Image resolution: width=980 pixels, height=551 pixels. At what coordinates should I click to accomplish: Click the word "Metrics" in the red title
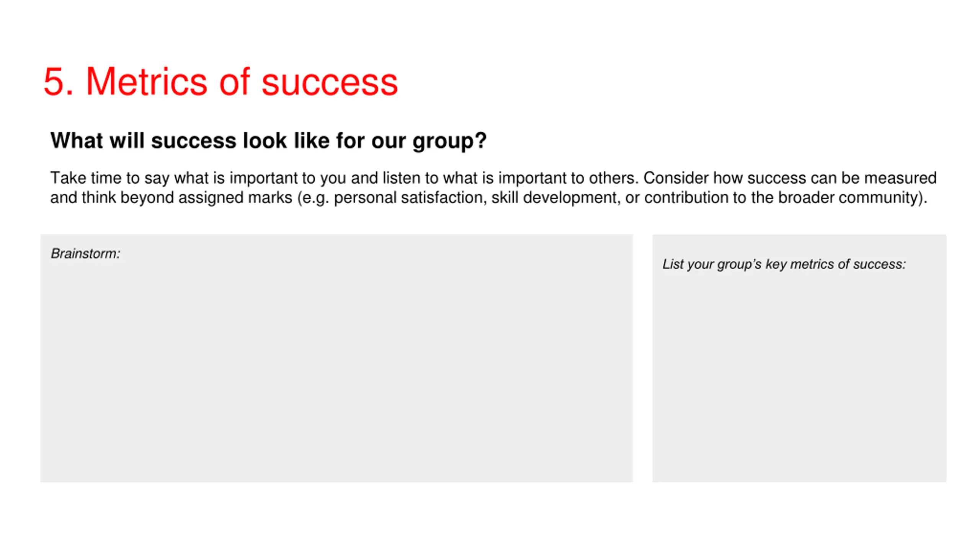147,82
